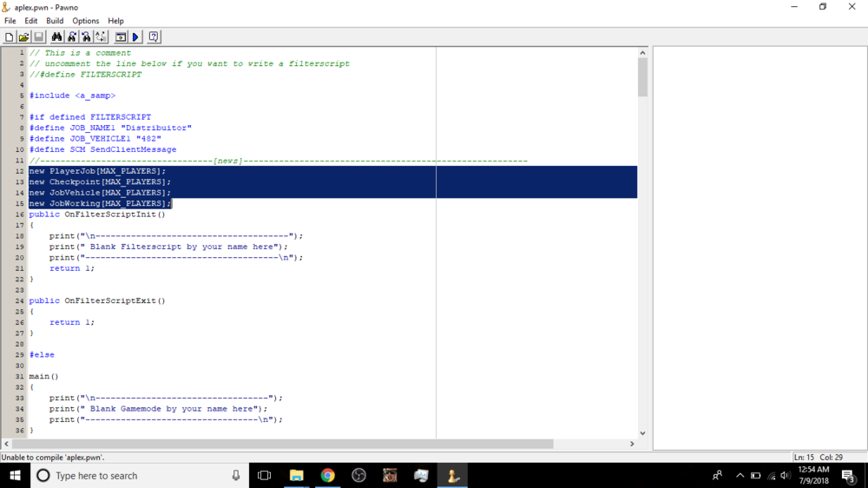Viewport: 868px width, 488px height.
Task: Click the Find Next binoculars icon
Action: pyautogui.click(x=71, y=37)
